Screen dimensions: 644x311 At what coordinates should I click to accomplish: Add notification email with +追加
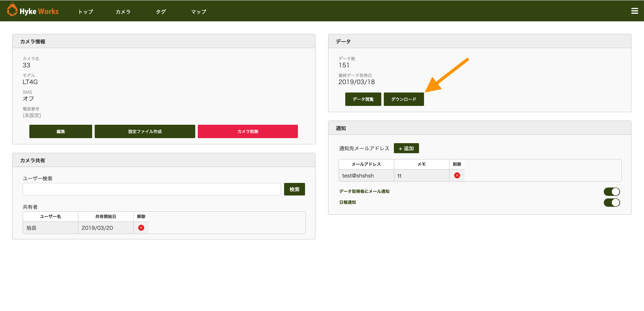tap(406, 148)
